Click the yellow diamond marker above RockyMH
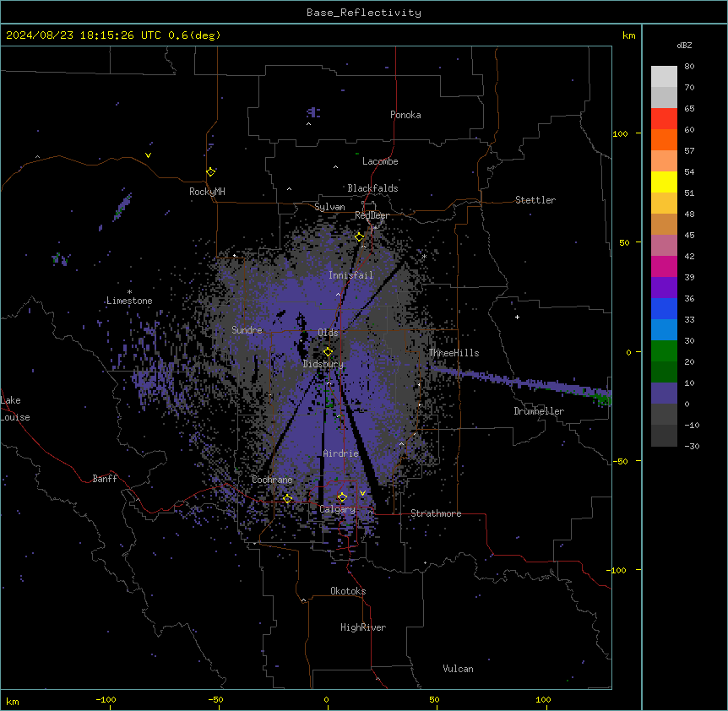728x711 pixels. tap(210, 171)
